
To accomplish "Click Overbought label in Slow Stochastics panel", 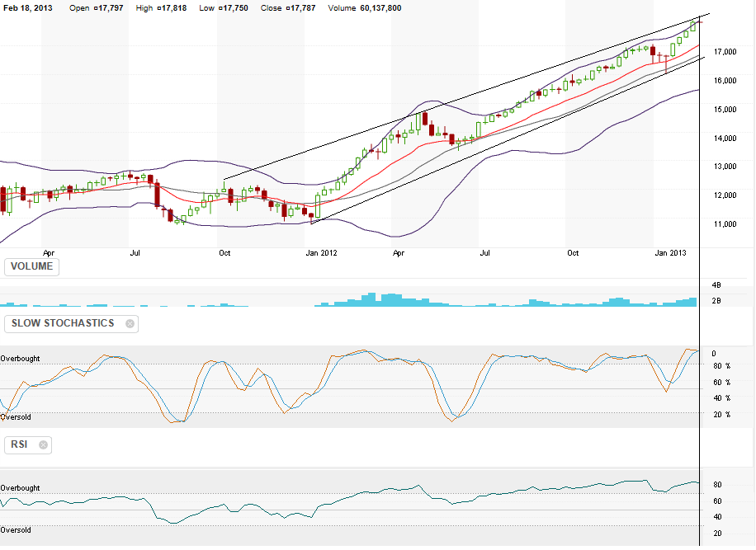I will coord(21,359).
